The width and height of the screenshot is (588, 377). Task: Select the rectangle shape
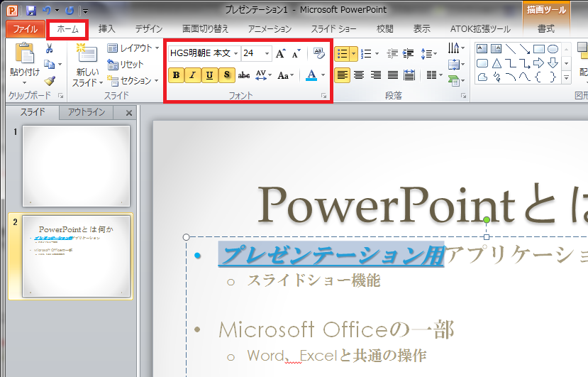pos(539,48)
